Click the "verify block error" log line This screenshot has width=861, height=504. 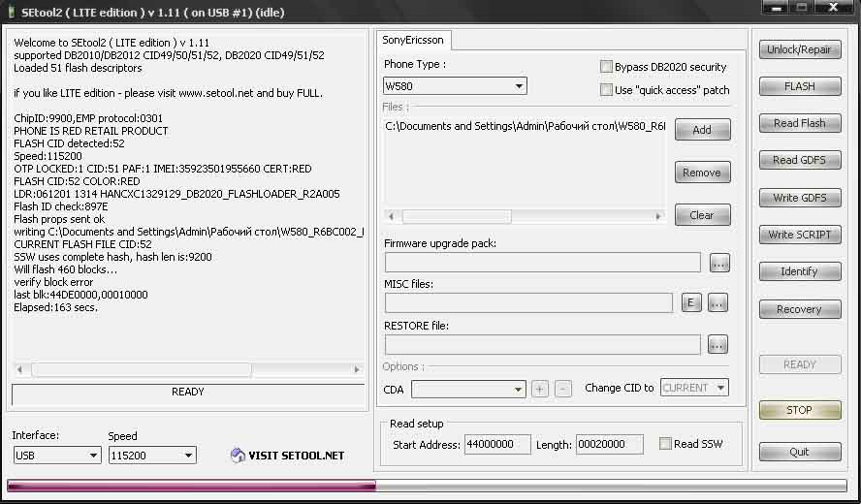(x=53, y=282)
